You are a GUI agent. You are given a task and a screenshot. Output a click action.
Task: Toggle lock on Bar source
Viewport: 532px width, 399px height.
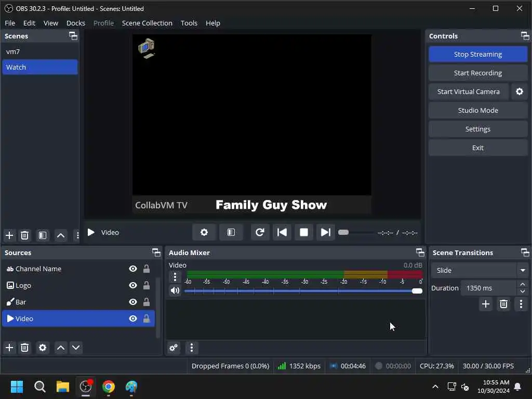click(147, 302)
